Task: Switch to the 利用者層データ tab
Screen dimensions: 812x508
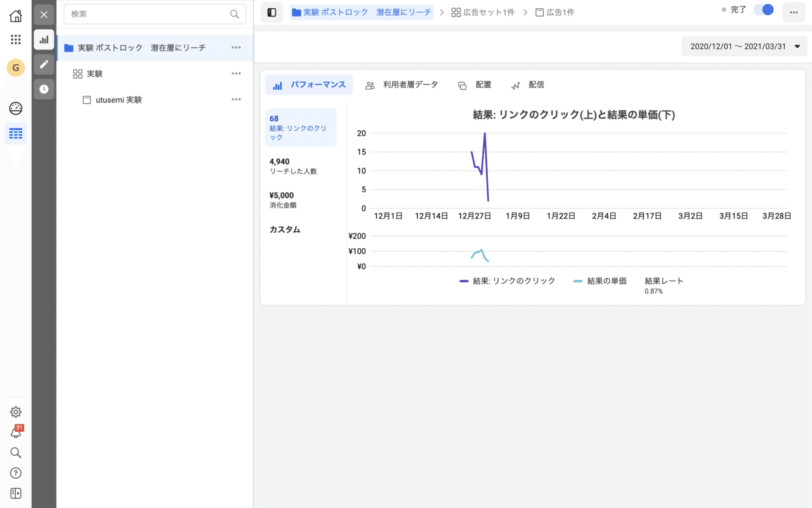Action: tap(402, 85)
